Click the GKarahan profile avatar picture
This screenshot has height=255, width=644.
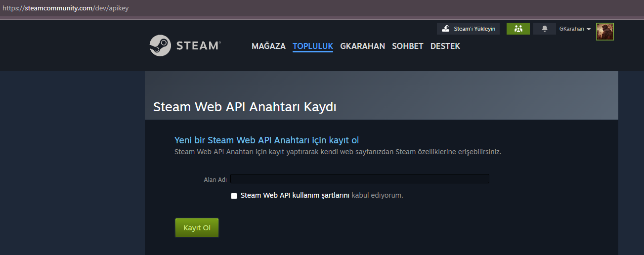coord(605,32)
